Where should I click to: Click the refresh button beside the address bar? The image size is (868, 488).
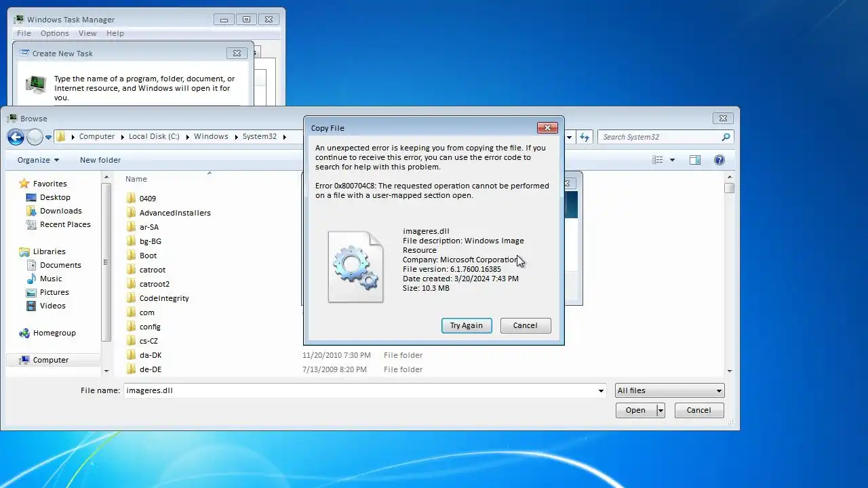click(585, 137)
